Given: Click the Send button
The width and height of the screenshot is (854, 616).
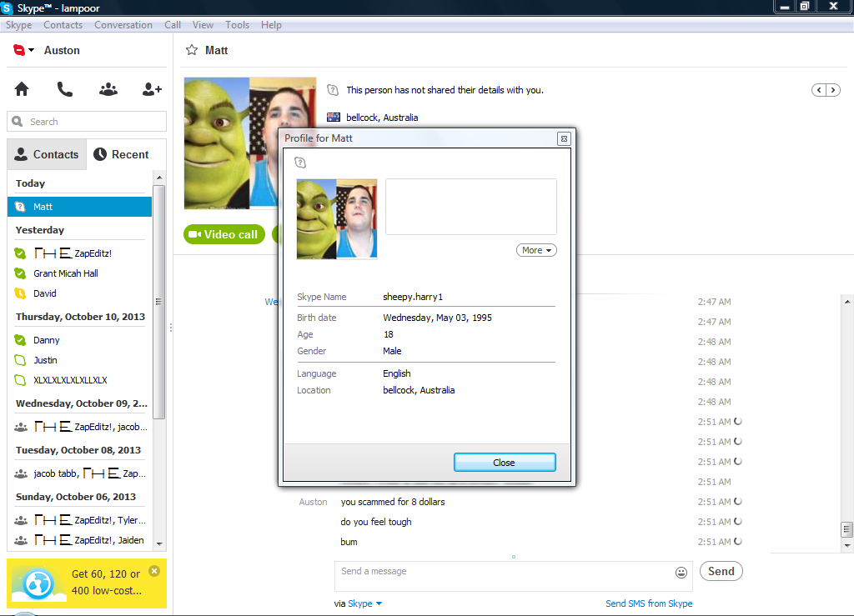Looking at the screenshot, I should 721,571.
